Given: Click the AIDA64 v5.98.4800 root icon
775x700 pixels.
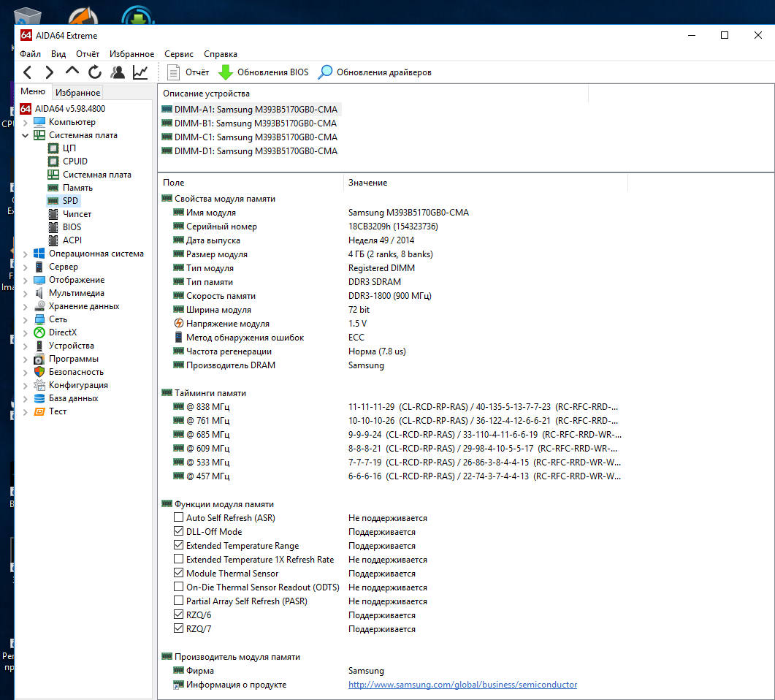Looking at the screenshot, I should (x=26, y=108).
